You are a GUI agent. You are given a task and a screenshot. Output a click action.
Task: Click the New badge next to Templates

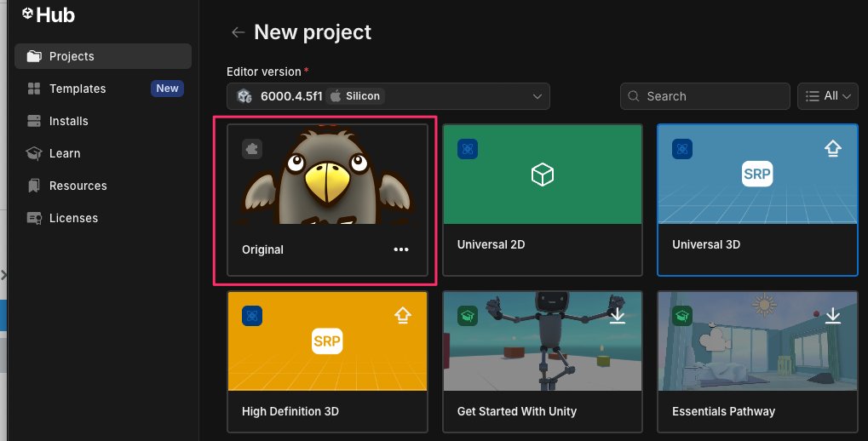click(167, 89)
